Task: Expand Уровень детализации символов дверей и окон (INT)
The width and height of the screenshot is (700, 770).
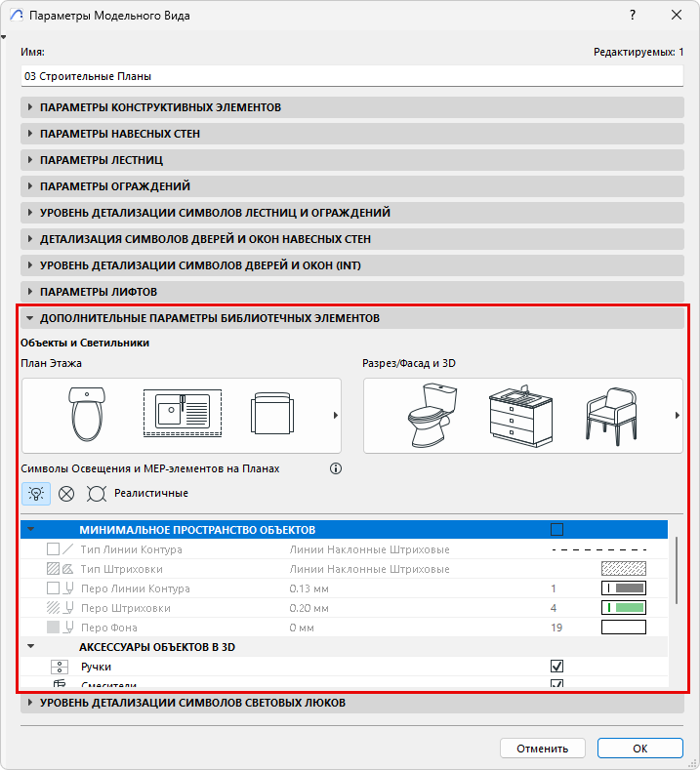Action: point(352,265)
